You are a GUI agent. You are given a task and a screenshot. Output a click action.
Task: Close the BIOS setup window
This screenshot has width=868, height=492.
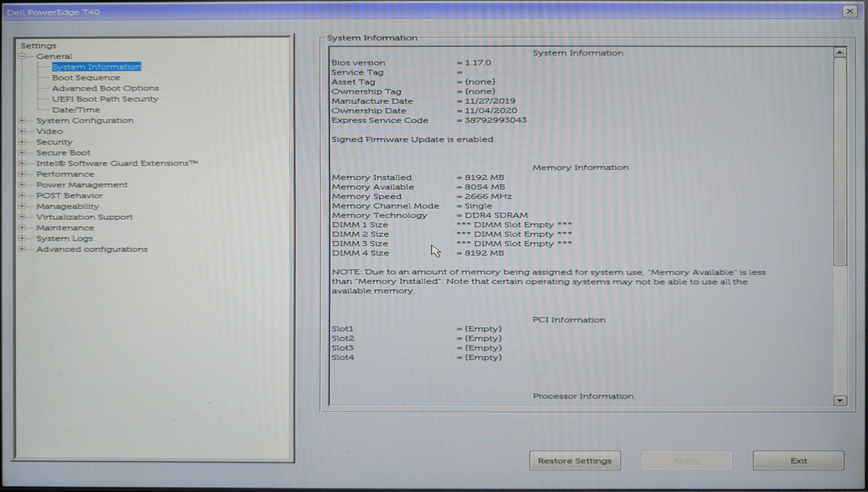850,11
